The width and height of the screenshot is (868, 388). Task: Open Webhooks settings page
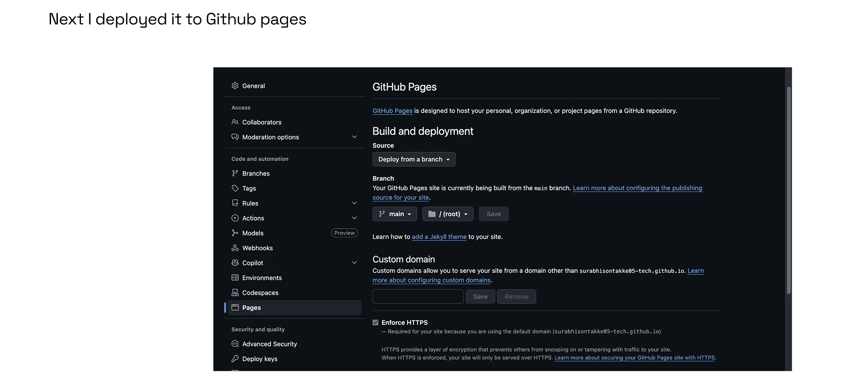[x=295, y=248]
